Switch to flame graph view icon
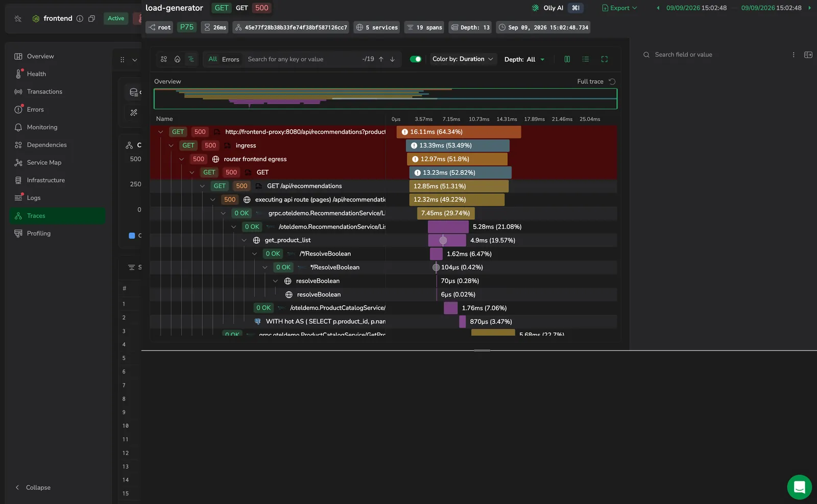Viewport: 817px width, 504px height. click(x=177, y=59)
